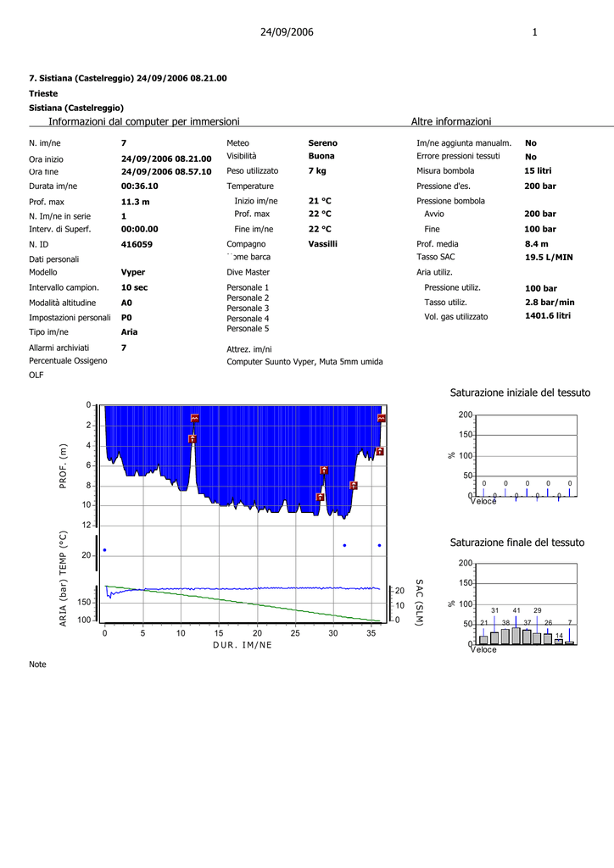Click the 'Personale 5' label
This screenshot has height=868, width=614.
(x=248, y=329)
